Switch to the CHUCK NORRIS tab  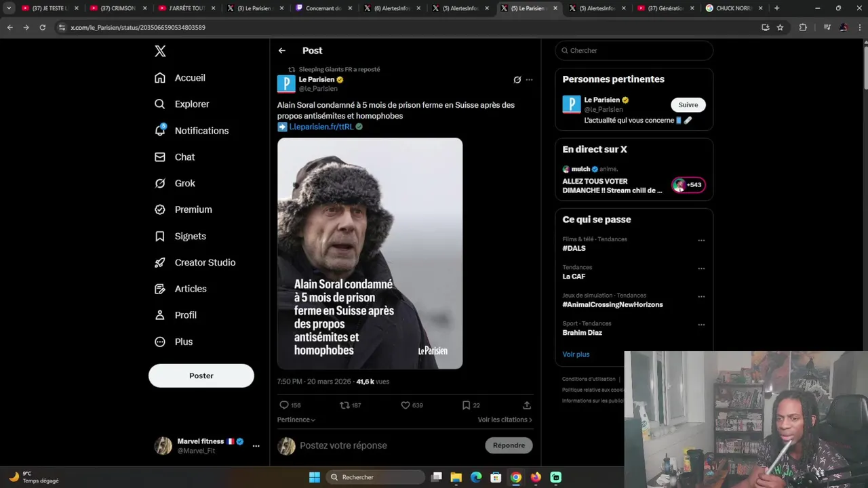tap(734, 8)
